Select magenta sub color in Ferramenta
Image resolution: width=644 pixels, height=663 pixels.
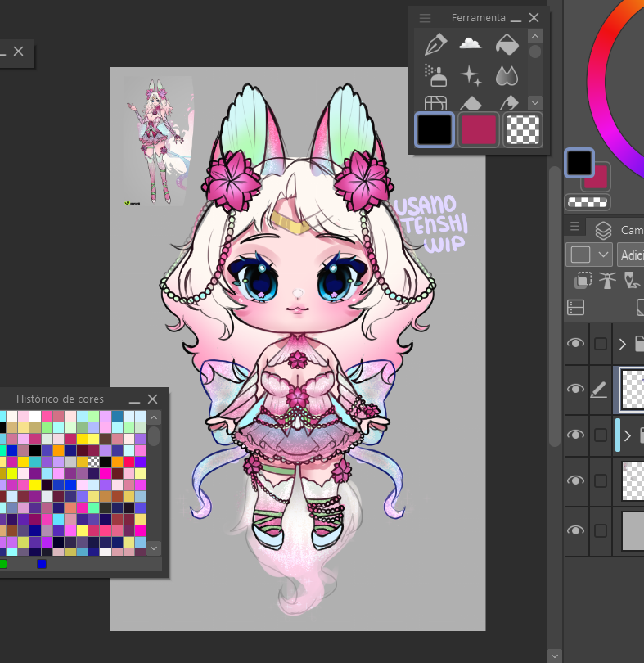coord(478,129)
